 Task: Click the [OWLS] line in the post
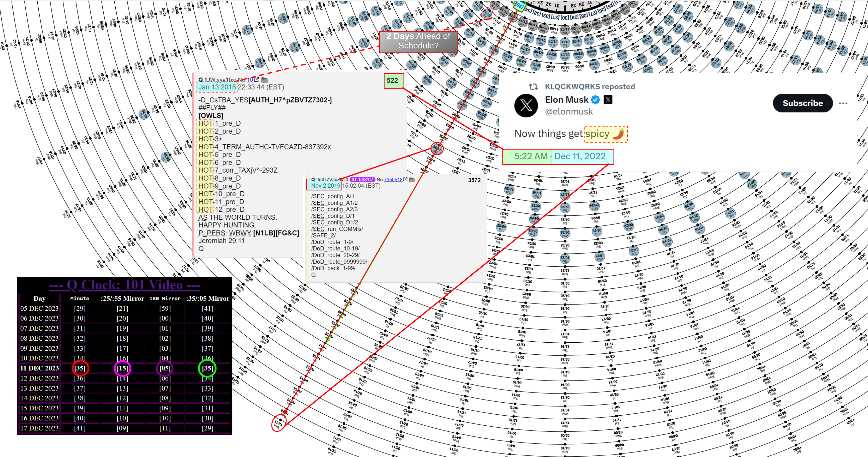click(211, 116)
